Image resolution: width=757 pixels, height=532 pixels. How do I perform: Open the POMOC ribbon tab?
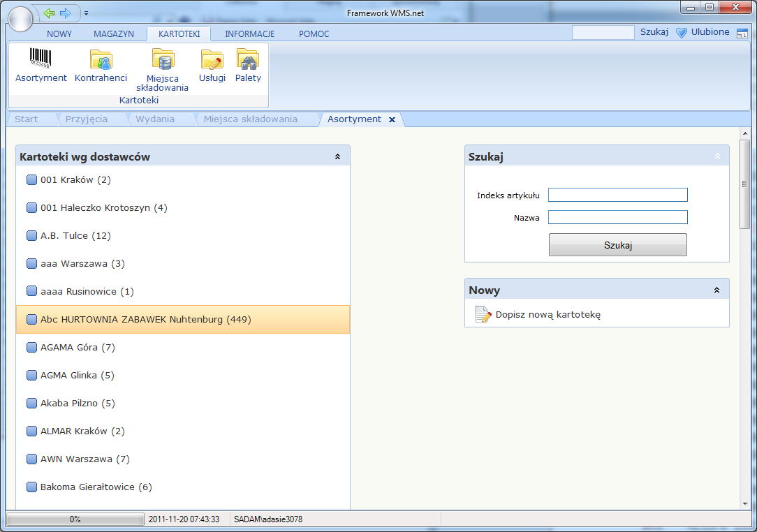(314, 34)
